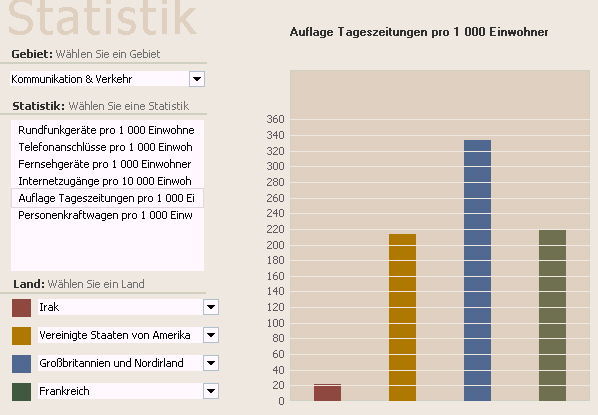Select Telefonanschlüsse pro 1 000 Einwohner statistic

click(107, 147)
